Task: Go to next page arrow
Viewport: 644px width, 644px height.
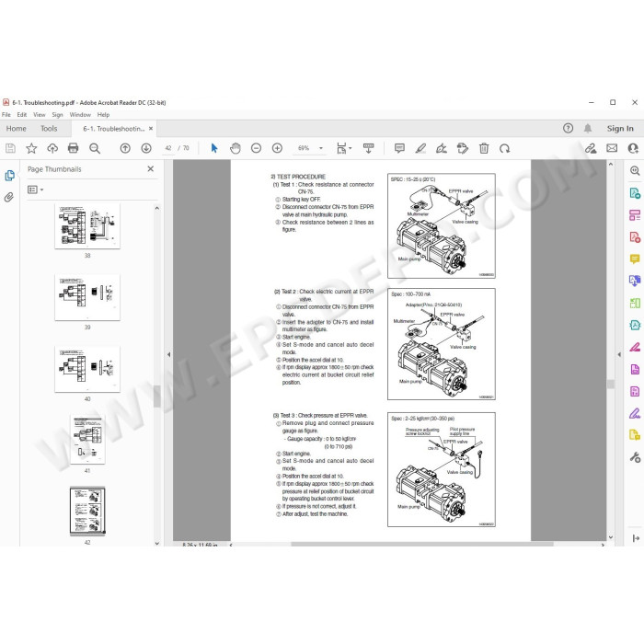Action: (x=146, y=148)
